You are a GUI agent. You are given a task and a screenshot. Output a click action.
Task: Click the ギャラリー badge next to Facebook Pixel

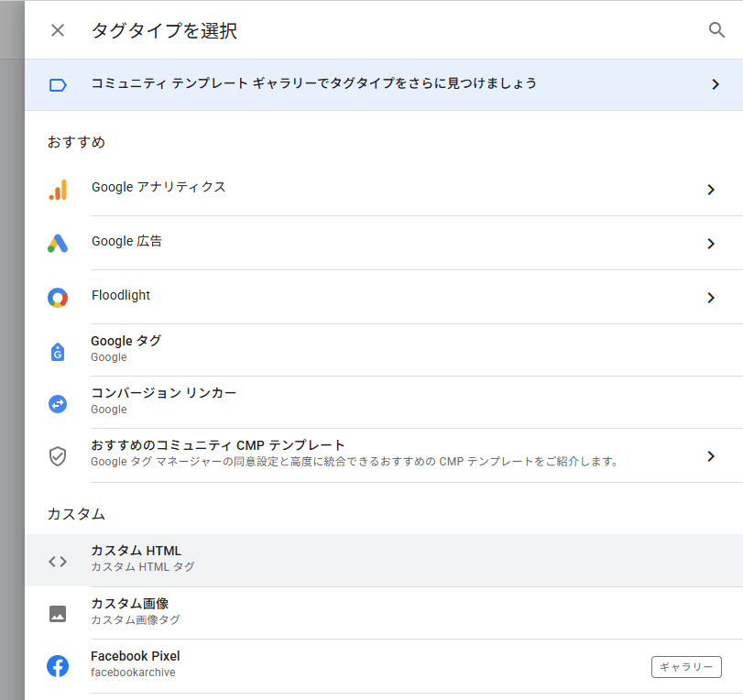click(x=686, y=667)
